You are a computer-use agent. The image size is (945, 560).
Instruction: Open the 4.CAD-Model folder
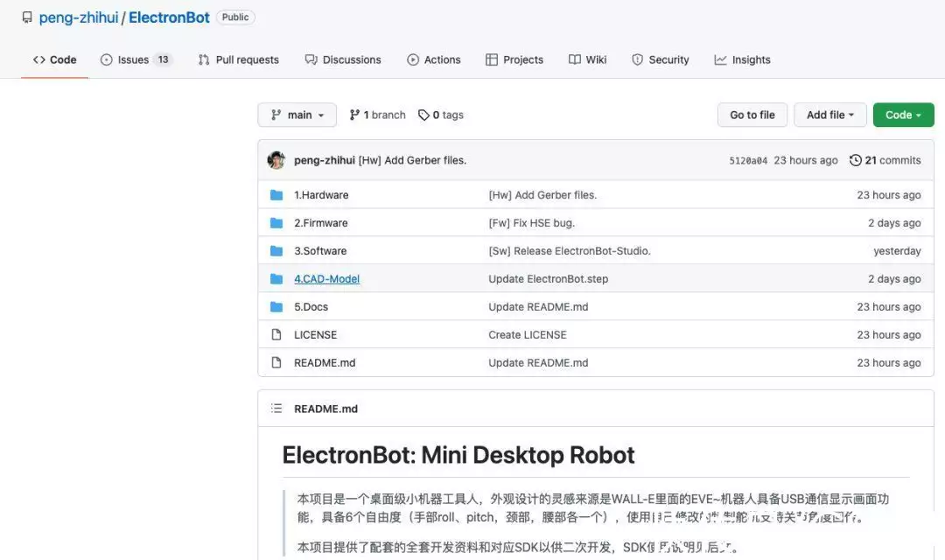(326, 278)
